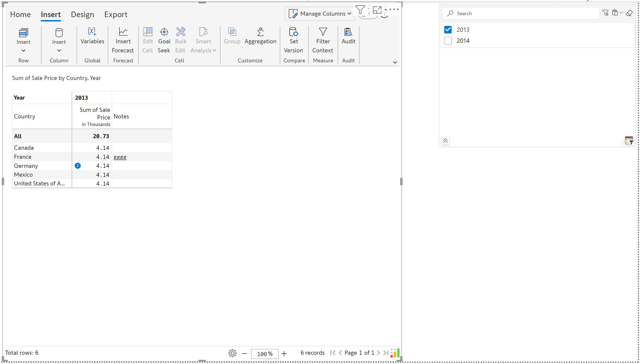The height and width of the screenshot is (364, 640).
Task: Click the comment badge on Germany row
Action: 78,166
